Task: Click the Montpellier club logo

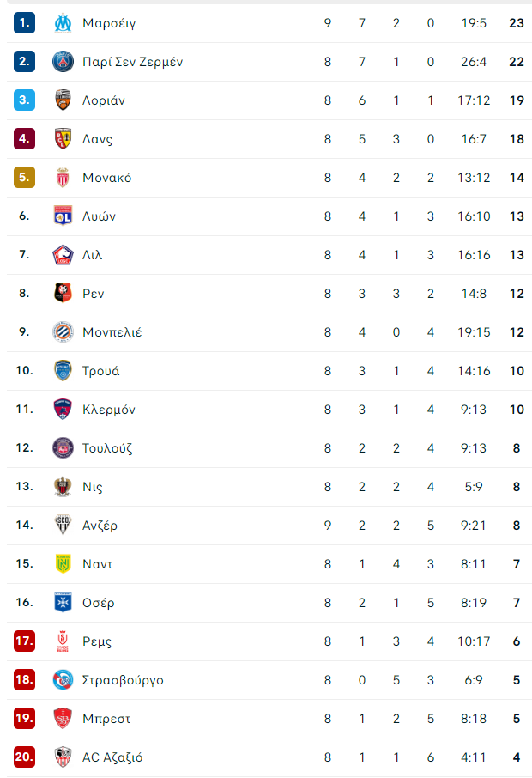Action: coord(63,331)
